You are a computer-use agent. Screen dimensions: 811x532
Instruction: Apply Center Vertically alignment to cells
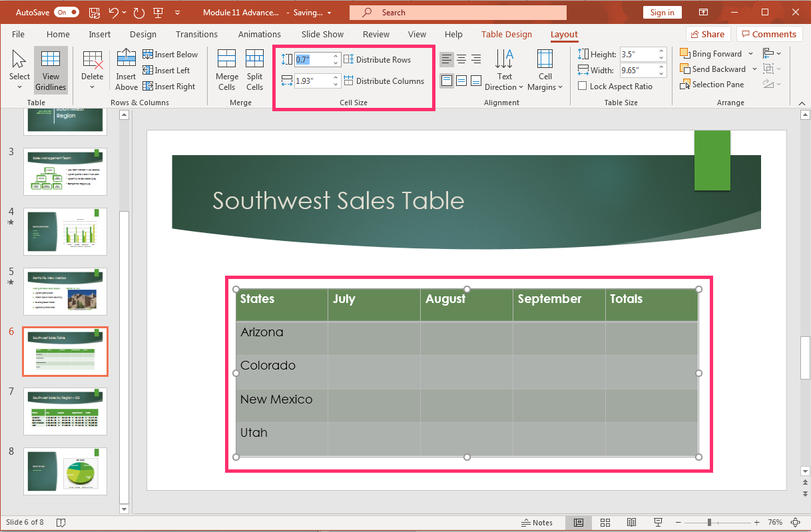coord(461,81)
